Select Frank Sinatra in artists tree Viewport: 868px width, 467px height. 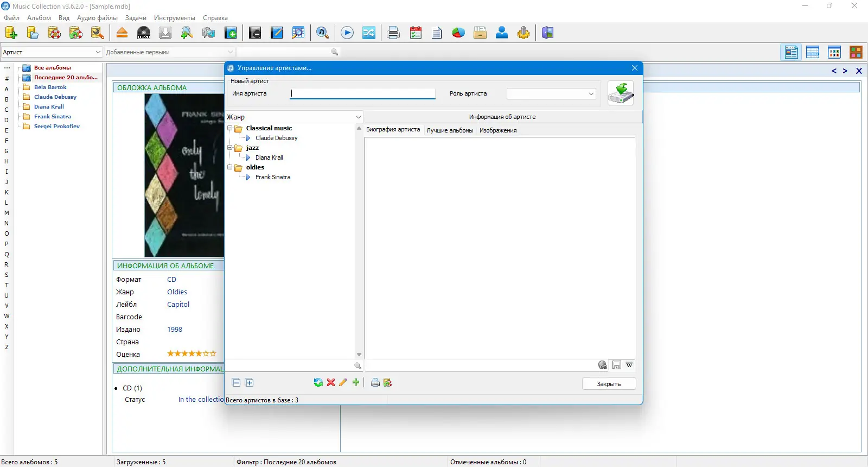(x=273, y=177)
